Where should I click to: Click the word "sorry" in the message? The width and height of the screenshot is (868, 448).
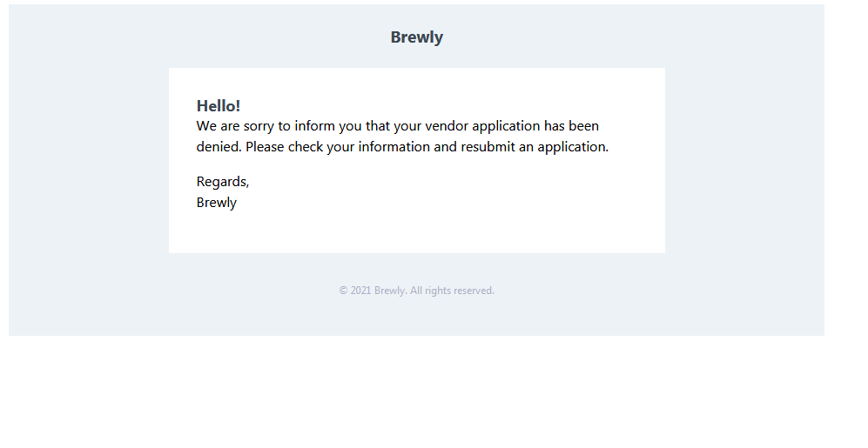(x=259, y=126)
